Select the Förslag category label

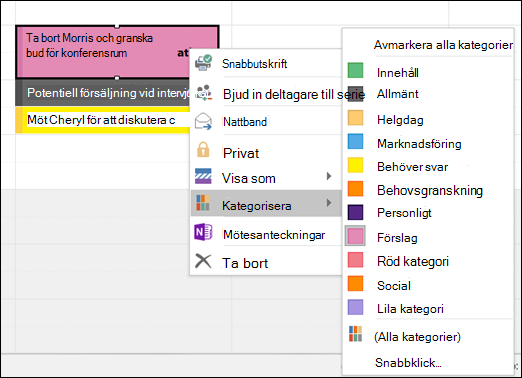(397, 238)
